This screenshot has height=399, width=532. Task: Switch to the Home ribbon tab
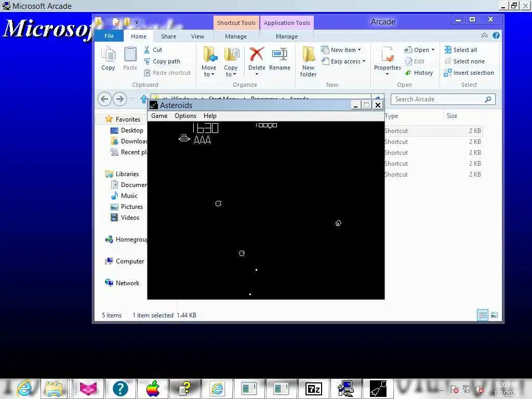pyautogui.click(x=138, y=36)
